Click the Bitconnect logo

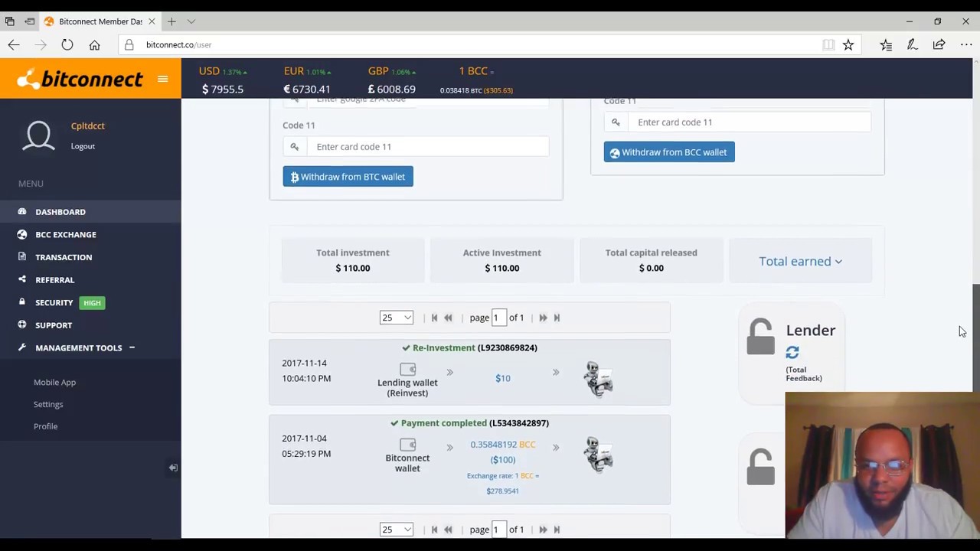pos(80,78)
